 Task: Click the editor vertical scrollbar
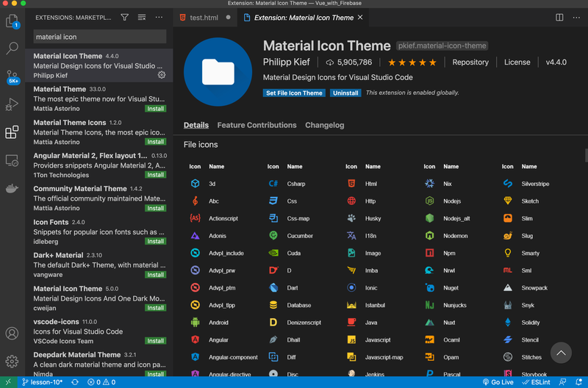pyautogui.click(x=586, y=156)
